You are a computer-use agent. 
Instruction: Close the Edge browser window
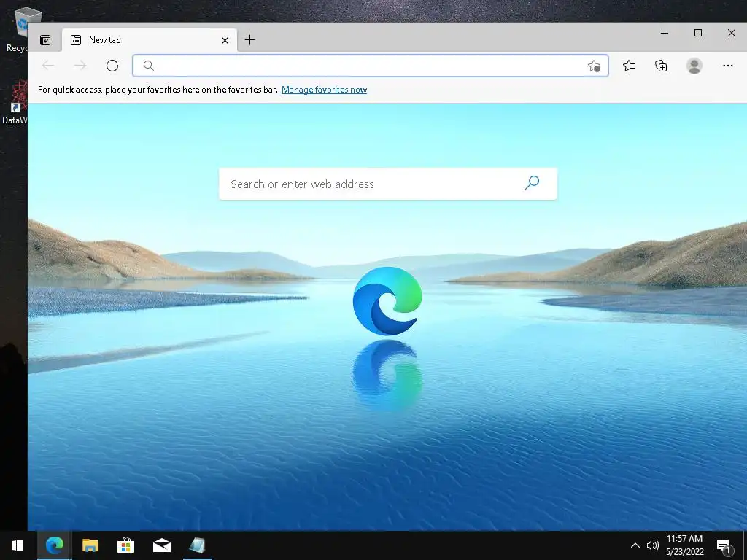point(731,33)
